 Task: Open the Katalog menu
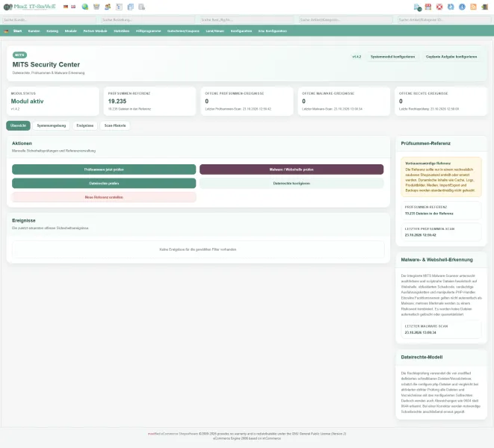pos(52,31)
